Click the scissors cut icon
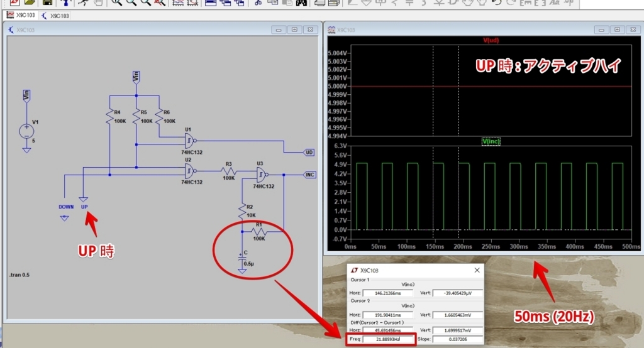Image resolution: width=644 pixels, height=348 pixels. point(258,2)
